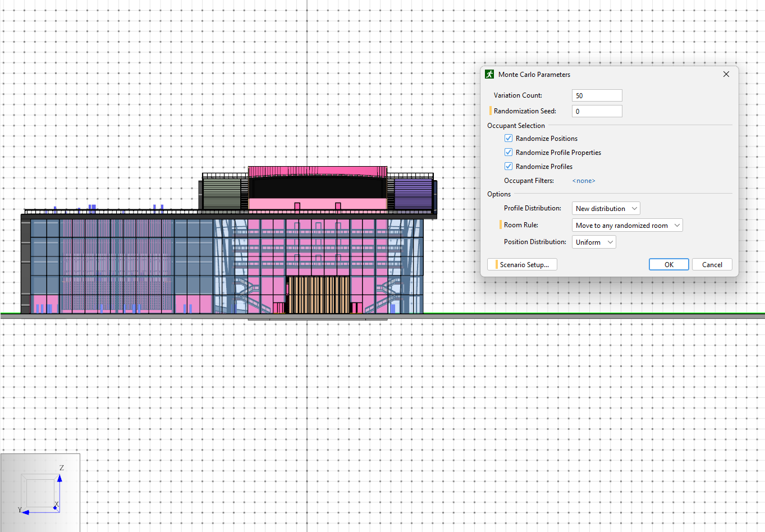The height and width of the screenshot is (532, 765).
Task: Close the Monte Carlo Parameters dialog
Action: (x=726, y=74)
